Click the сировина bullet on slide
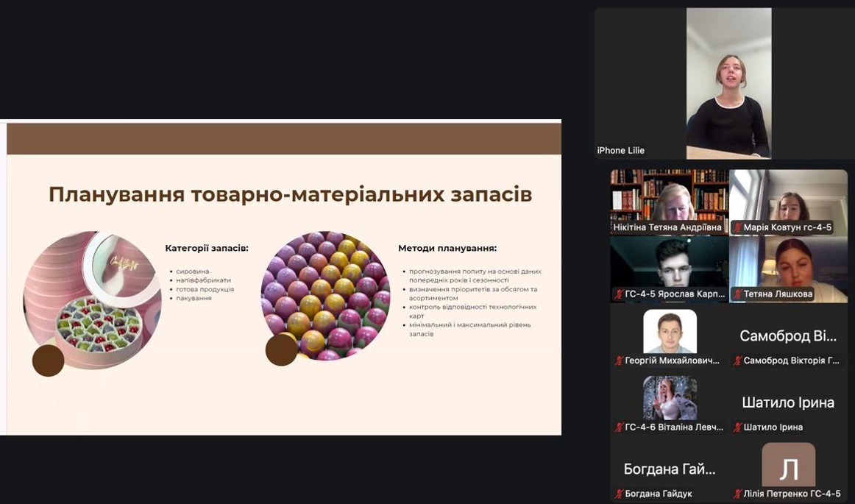Viewport: 855px width, 504px height. coord(193,271)
